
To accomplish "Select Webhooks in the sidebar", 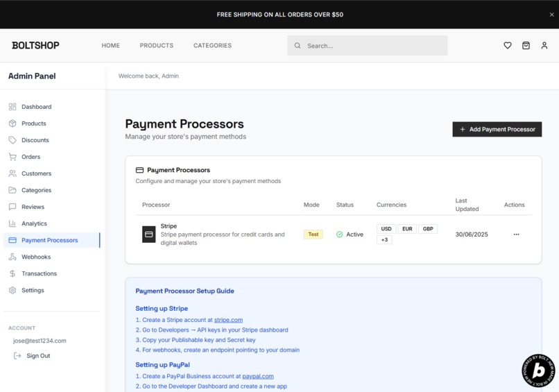I will click(52, 257).
